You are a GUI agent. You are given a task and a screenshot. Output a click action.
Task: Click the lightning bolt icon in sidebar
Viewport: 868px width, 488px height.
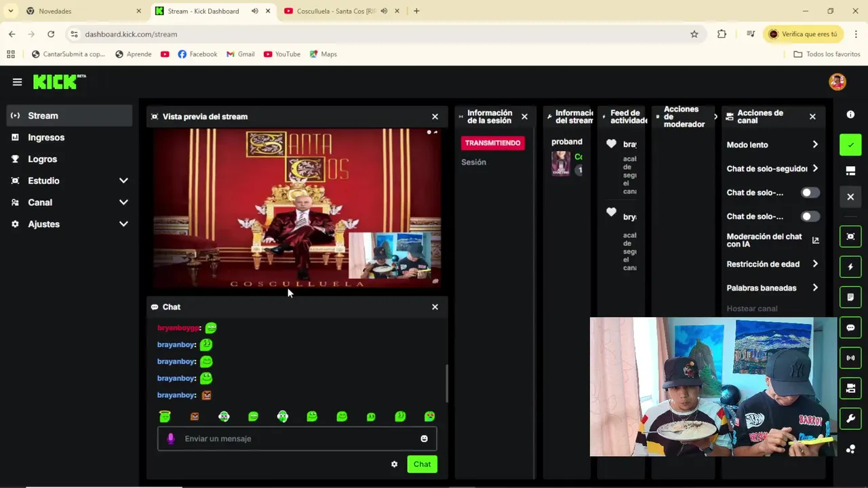point(850,266)
